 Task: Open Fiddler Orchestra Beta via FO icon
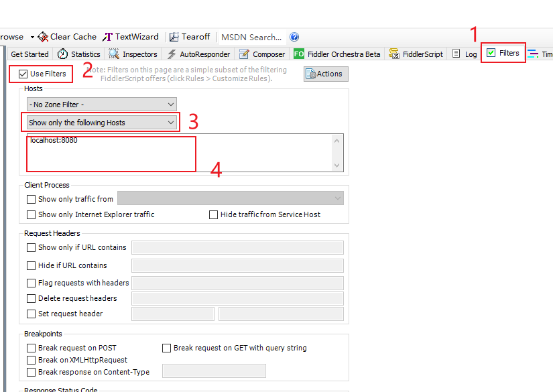click(x=299, y=54)
